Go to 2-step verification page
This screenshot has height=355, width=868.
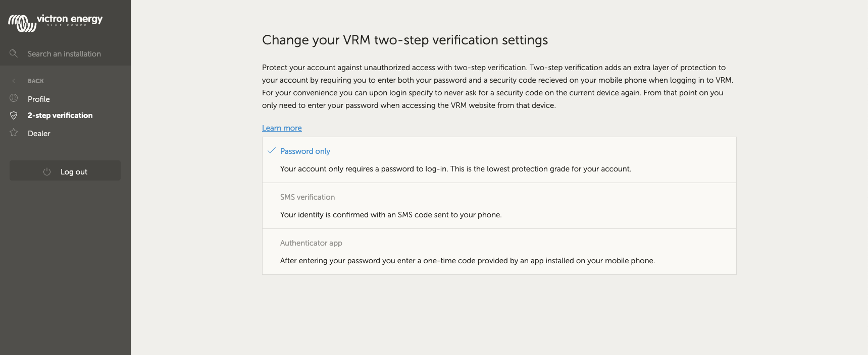coord(60,115)
